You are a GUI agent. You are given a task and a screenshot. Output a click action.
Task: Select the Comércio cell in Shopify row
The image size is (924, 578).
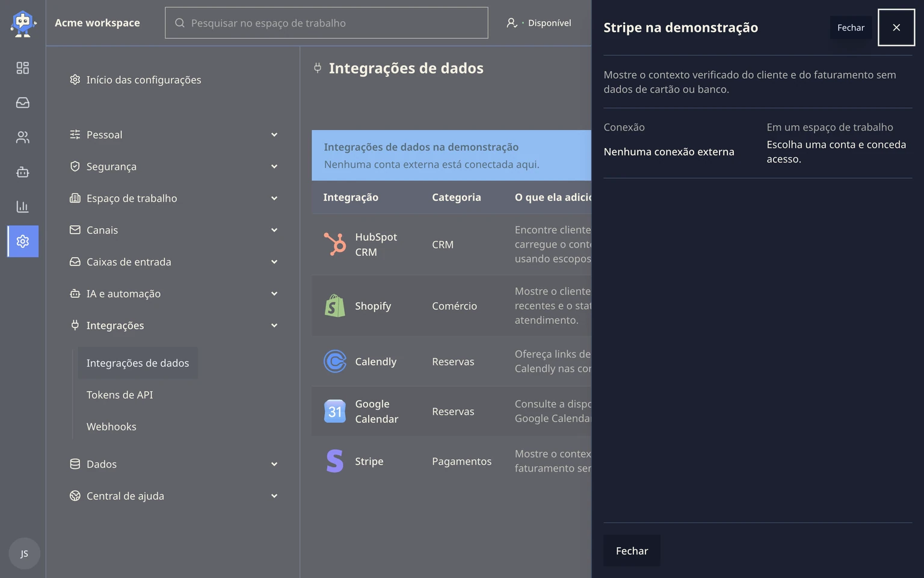(x=455, y=306)
